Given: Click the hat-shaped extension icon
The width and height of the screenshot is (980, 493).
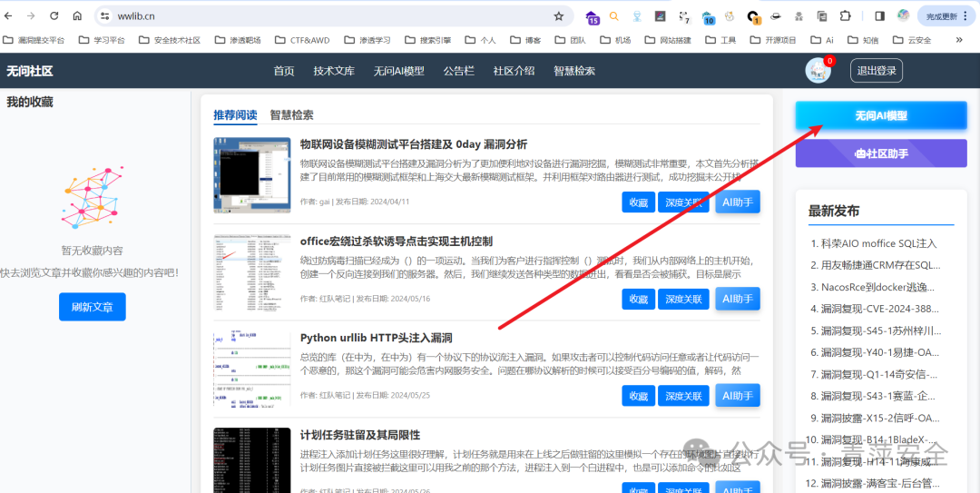Looking at the screenshot, I should tap(776, 16).
